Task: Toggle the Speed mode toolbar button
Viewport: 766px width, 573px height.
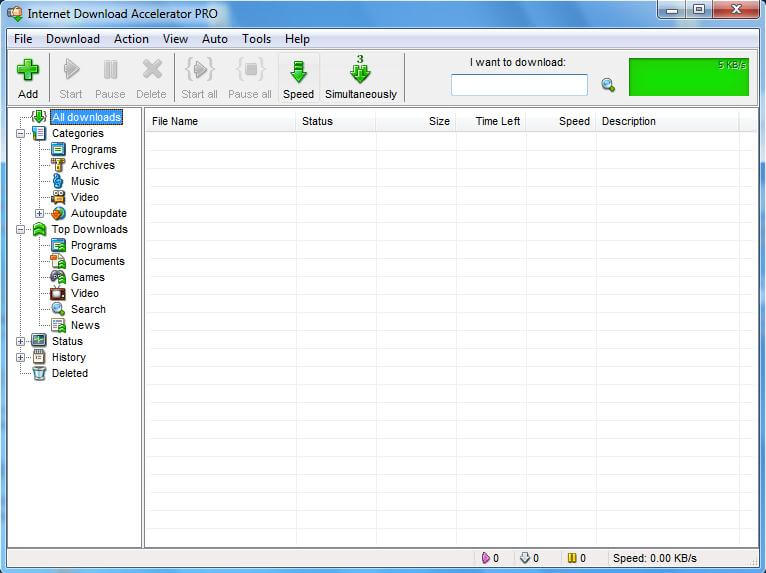Action: point(298,78)
